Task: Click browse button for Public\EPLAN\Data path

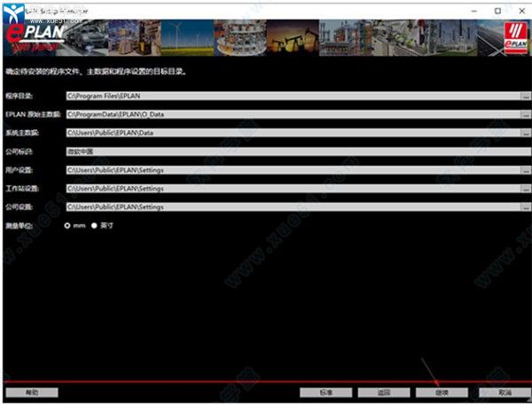Action: (x=526, y=133)
